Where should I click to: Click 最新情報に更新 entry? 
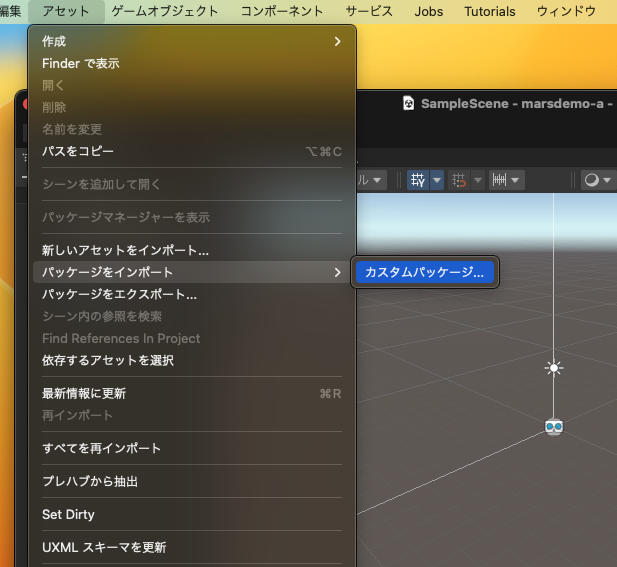coord(192,393)
